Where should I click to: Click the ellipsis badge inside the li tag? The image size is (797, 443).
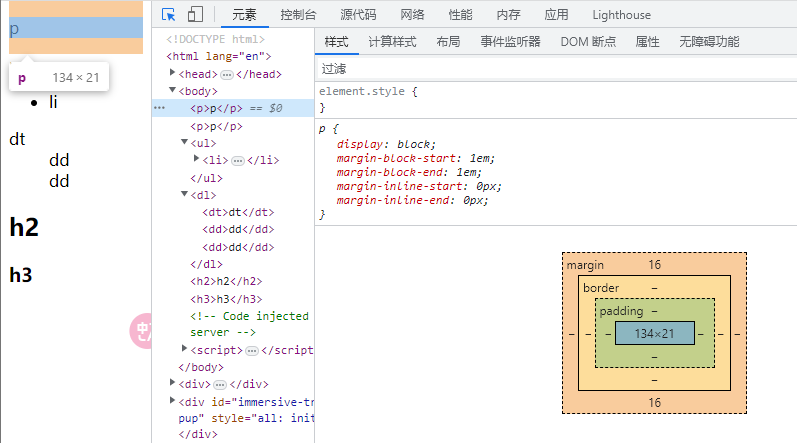(x=238, y=160)
